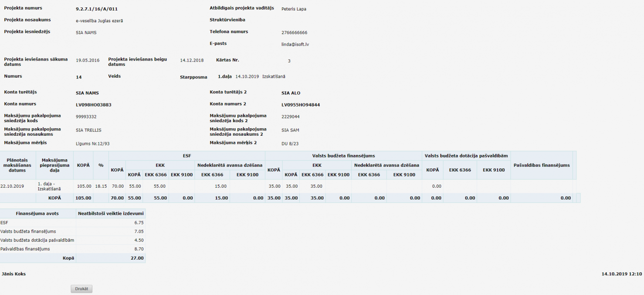The image size is (644, 295).
Task: Click the Plānotais maksāšanas datums column header
Action: (17, 165)
